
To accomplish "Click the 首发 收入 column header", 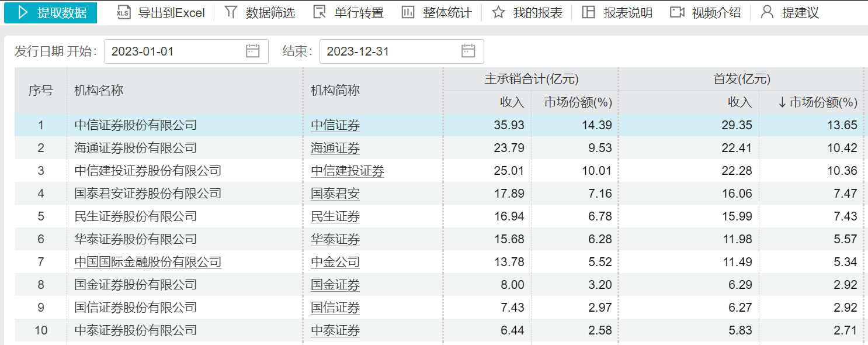I will [x=740, y=102].
